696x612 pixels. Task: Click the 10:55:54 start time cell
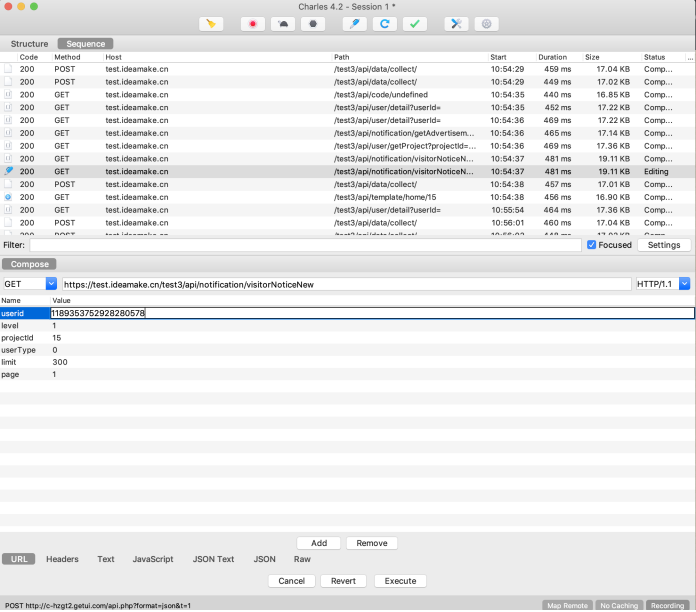click(507, 210)
